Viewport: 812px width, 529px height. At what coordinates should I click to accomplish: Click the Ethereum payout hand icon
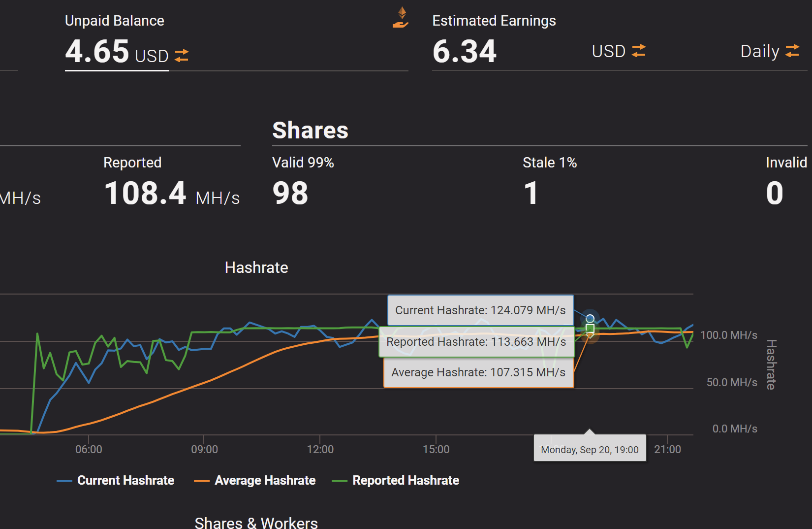[401, 17]
